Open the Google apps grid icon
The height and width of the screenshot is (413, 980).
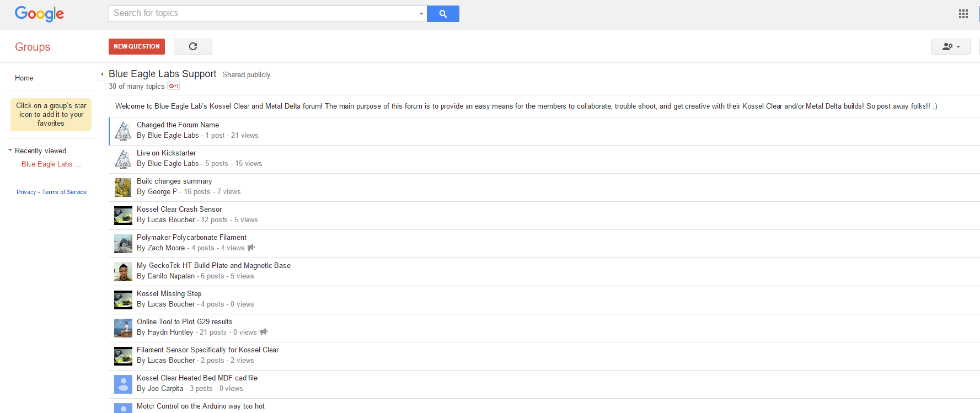pos(963,14)
